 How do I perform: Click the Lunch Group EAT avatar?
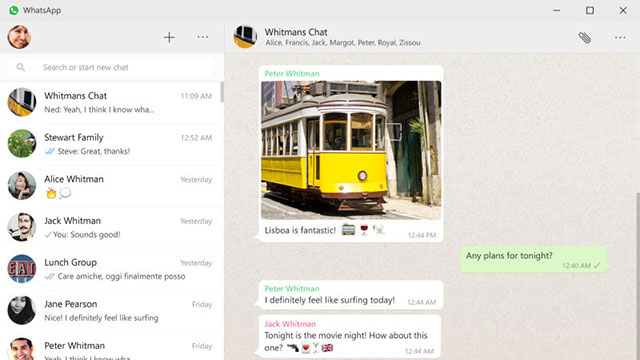[22, 269]
